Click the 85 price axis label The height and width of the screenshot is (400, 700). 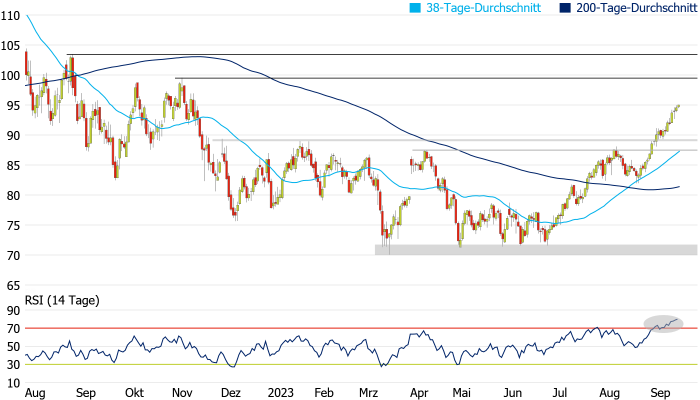pyautogui.click(x=12, y=166)
